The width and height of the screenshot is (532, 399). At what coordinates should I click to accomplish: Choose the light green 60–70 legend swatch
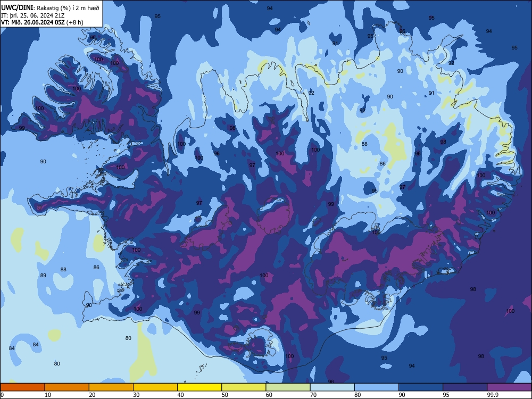288,387
